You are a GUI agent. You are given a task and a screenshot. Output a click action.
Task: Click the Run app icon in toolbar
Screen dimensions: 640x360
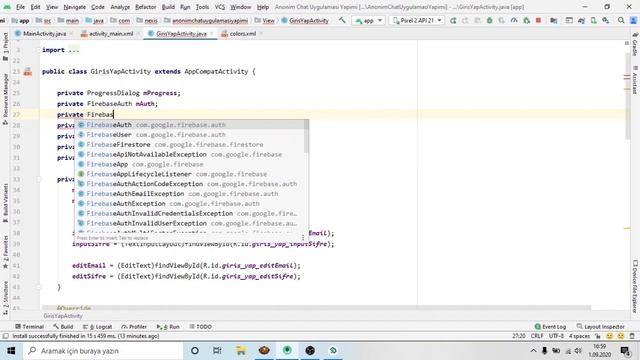[453, 20]
